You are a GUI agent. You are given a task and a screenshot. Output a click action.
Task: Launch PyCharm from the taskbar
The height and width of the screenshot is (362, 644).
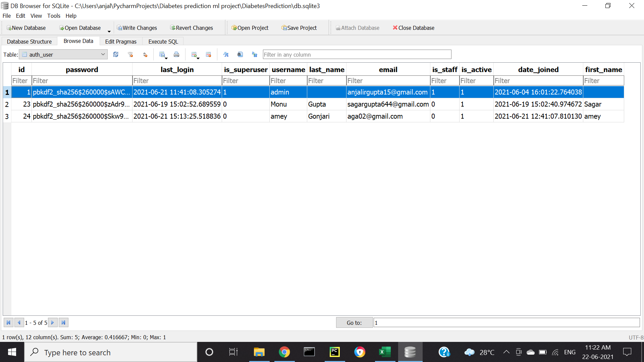point(334,352)
